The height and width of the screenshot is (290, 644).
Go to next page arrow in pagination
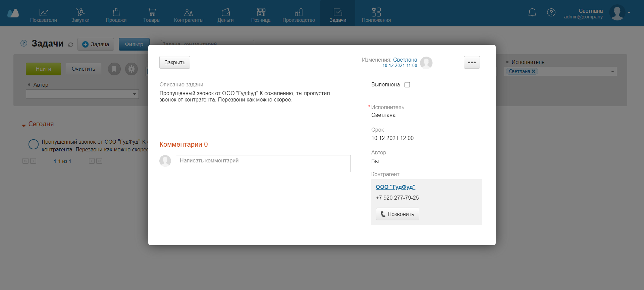click(x=92, y=161)
